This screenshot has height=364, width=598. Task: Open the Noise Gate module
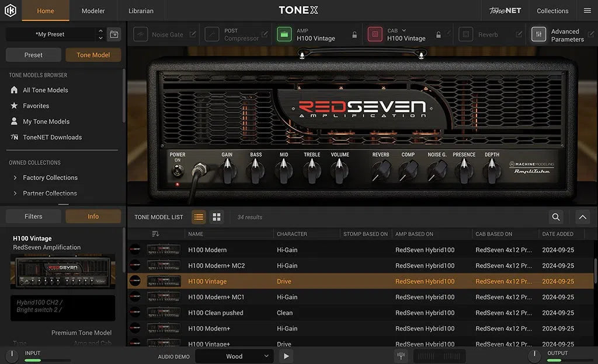click(x=140, y=34)
